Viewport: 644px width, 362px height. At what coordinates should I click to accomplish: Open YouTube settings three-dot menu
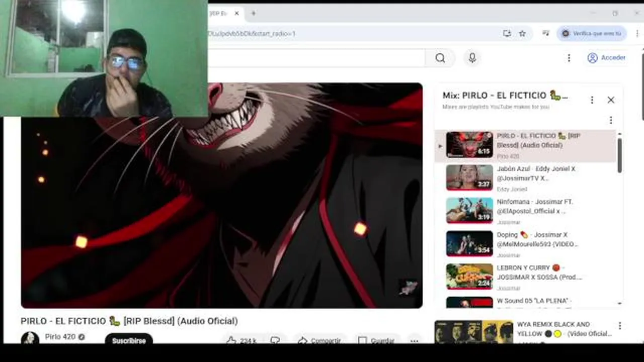click(569, 58)
